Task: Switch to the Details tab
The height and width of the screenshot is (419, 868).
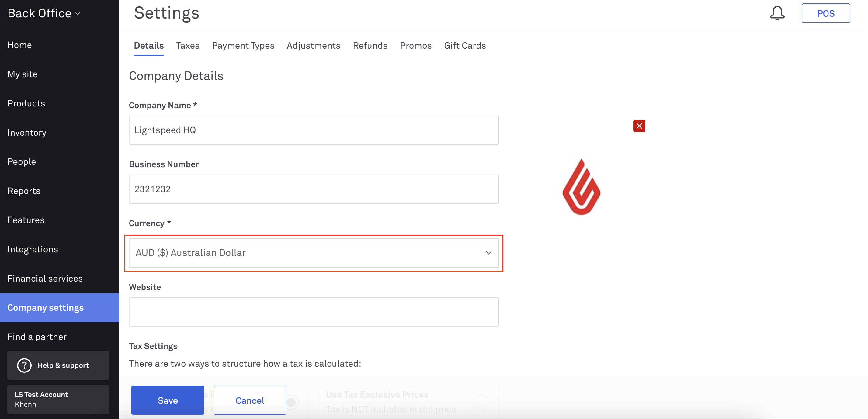Action: point(149,46)
